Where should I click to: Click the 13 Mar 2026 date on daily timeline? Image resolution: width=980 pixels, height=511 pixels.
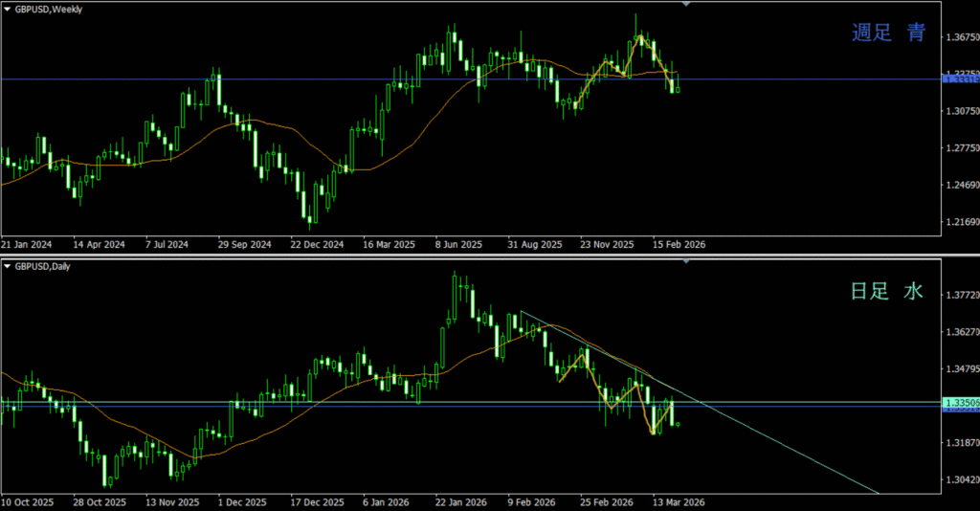679,501
